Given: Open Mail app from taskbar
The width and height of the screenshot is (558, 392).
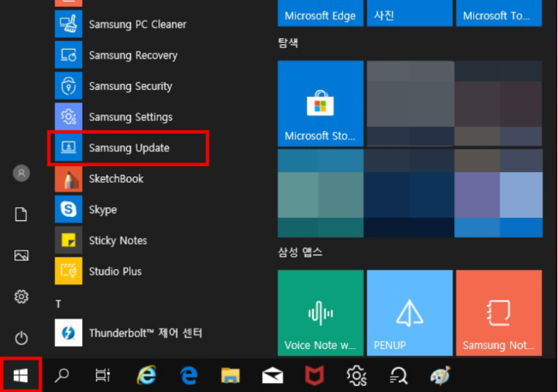Looking at the screenshot, I should tap(273, 376).
